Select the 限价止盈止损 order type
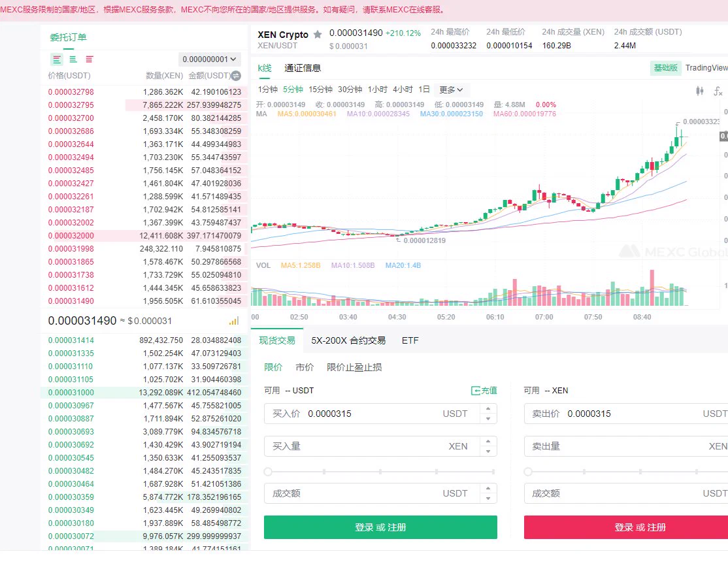728x573 pixels. (x=354, y=367)
